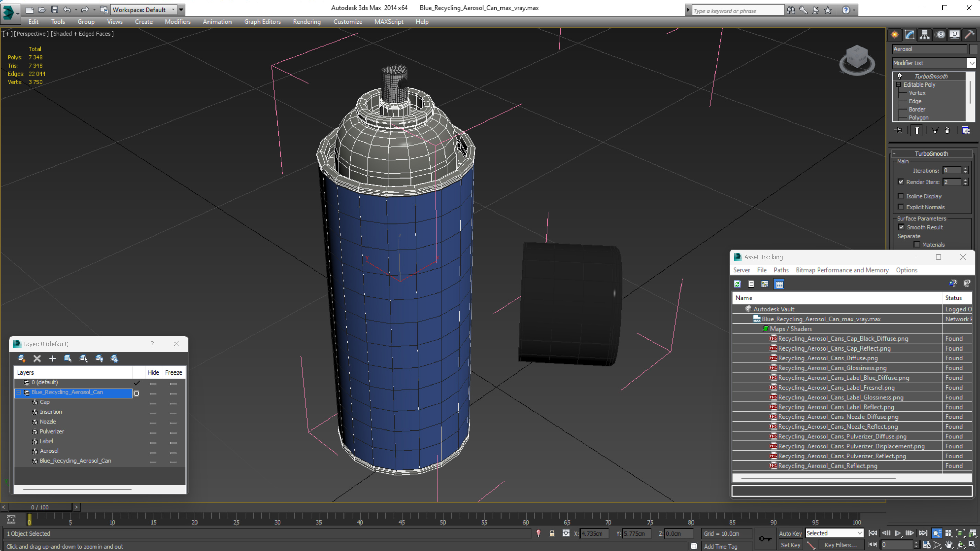Enable the Explicit Normals checkbox
The width and height of the screenshot is (980, 551).
pos(901,207)
